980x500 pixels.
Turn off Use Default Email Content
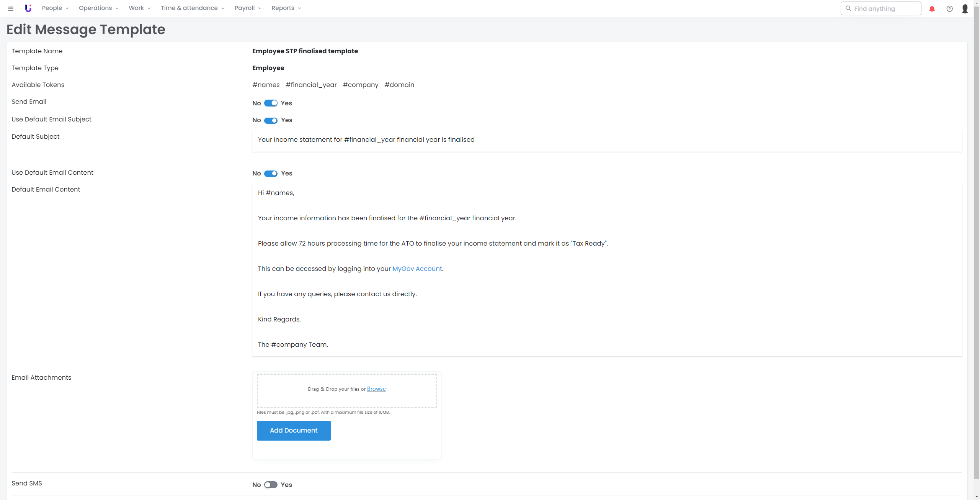pyautogui.click(x=271, y=174)
